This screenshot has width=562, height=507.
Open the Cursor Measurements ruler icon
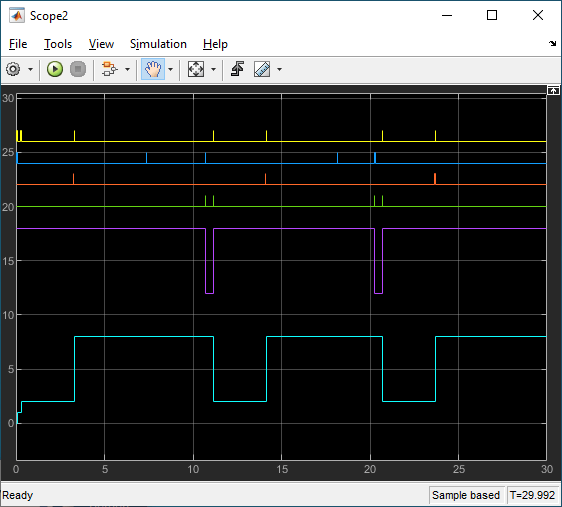pyautogui.click(x=262, y=69)
